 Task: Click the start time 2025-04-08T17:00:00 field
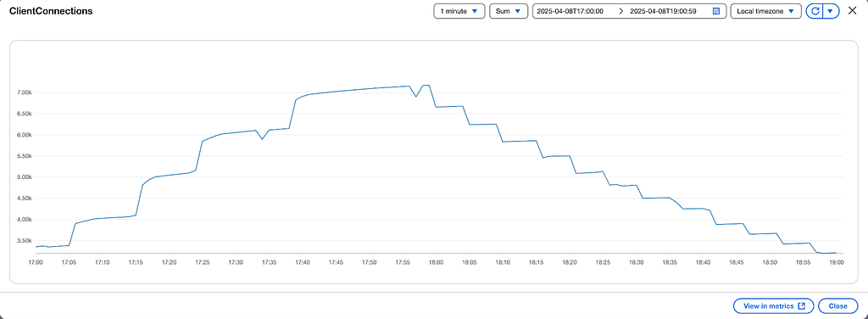tap(570, 11)
